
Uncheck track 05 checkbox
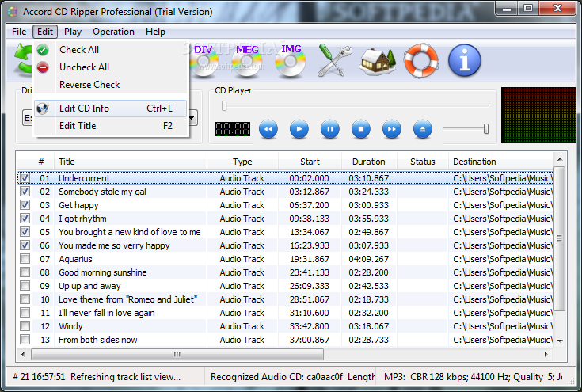[25, 232]
